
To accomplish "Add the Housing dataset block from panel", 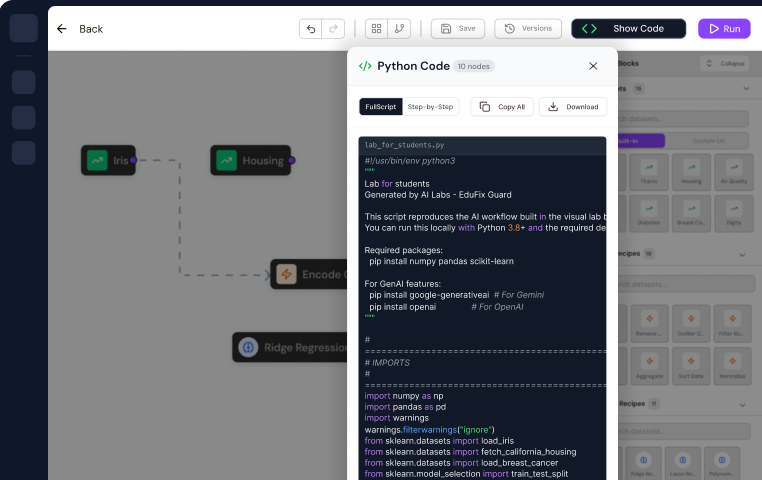I will tap(691, 172).
